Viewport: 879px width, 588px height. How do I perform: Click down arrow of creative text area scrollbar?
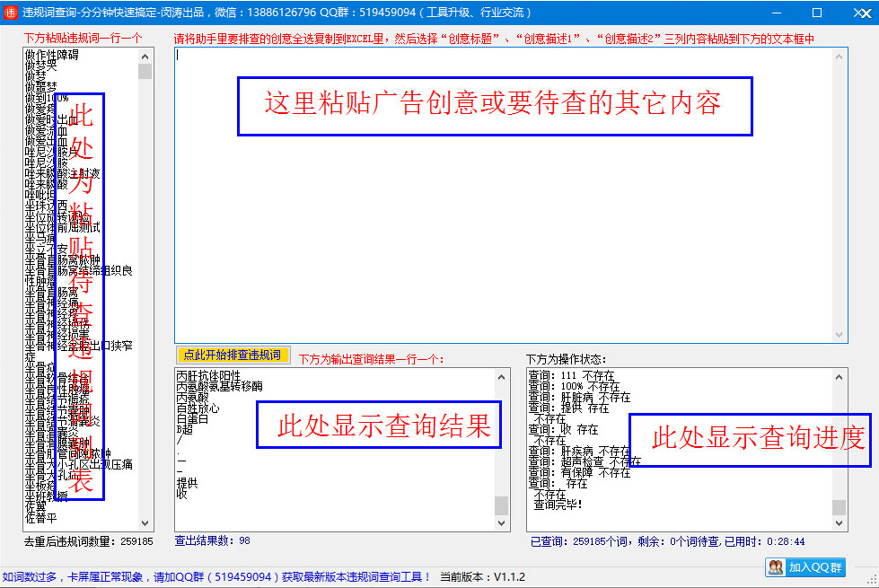click(839, 335)
